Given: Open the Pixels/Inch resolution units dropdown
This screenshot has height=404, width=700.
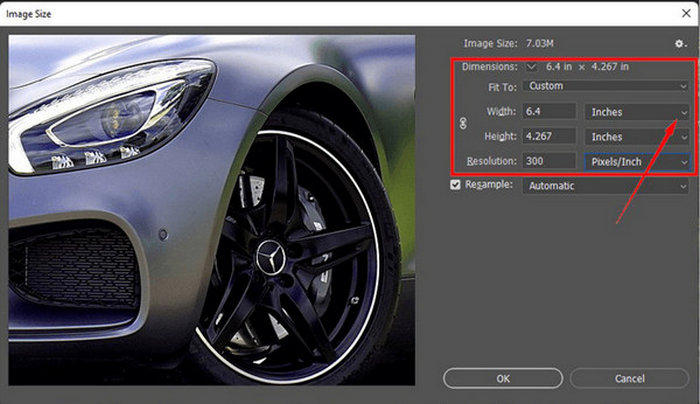Looking at the screenshot, I should coord(638,161).
